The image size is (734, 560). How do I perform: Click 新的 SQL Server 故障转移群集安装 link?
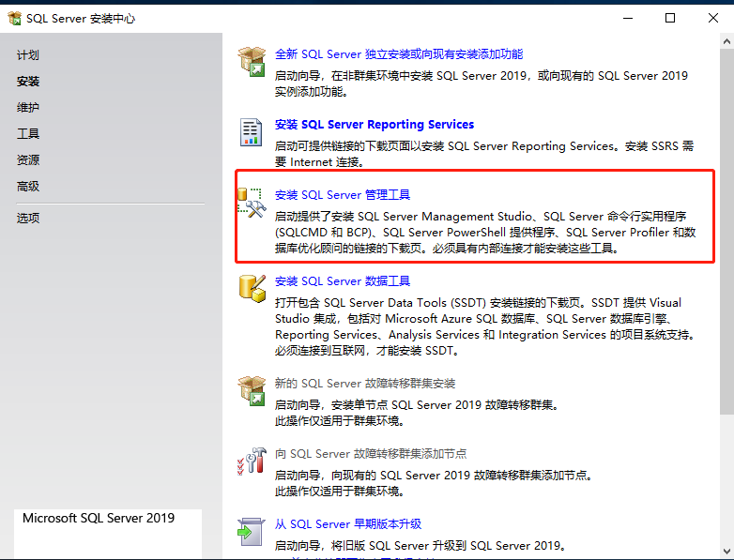[x=365, y=384]
